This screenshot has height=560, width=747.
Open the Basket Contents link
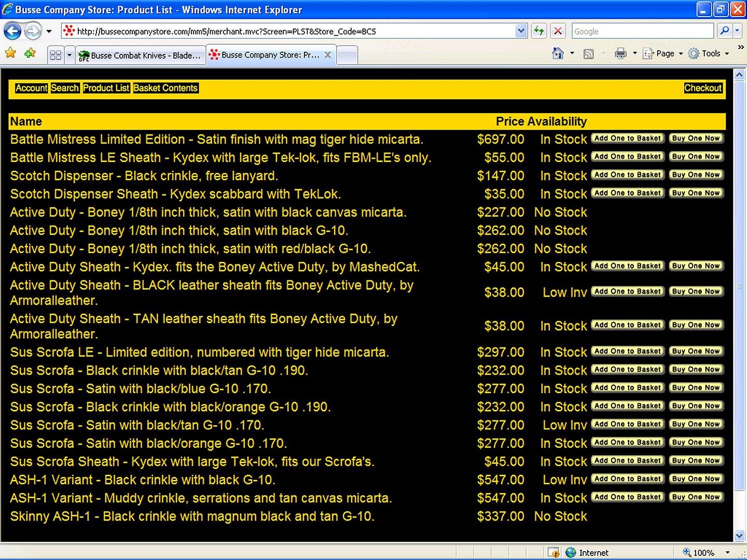(165, 88)
